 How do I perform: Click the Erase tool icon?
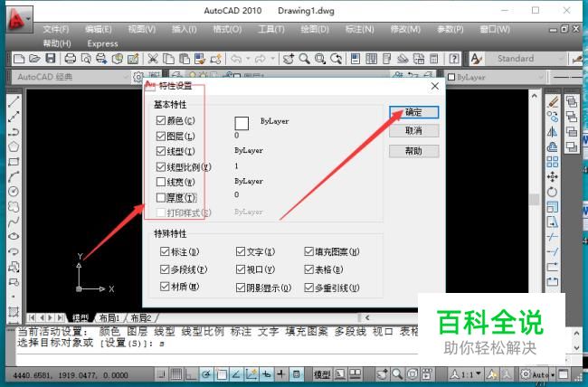553,101
